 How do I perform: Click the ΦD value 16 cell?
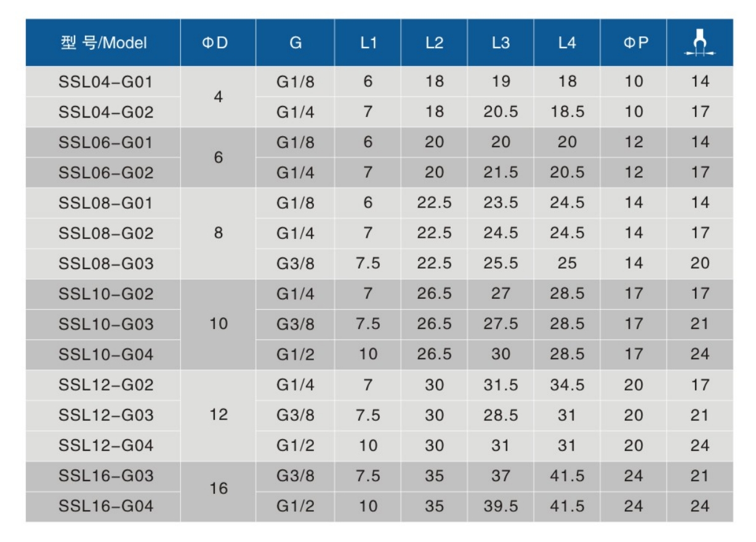pos(218,491)
